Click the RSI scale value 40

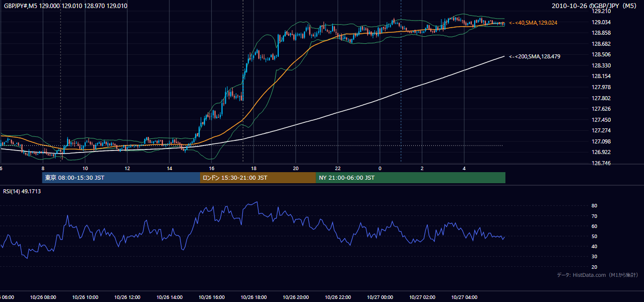[x=594, y=246]
